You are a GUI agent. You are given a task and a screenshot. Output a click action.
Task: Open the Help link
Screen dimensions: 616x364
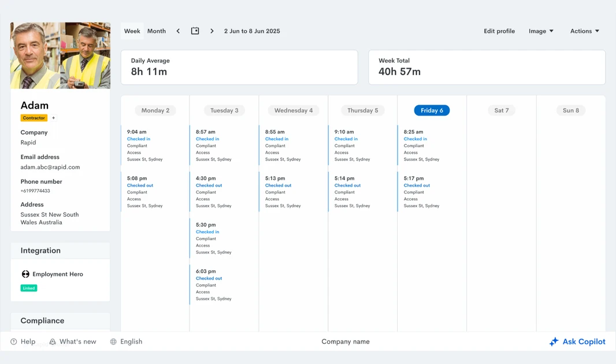[23, 341]
